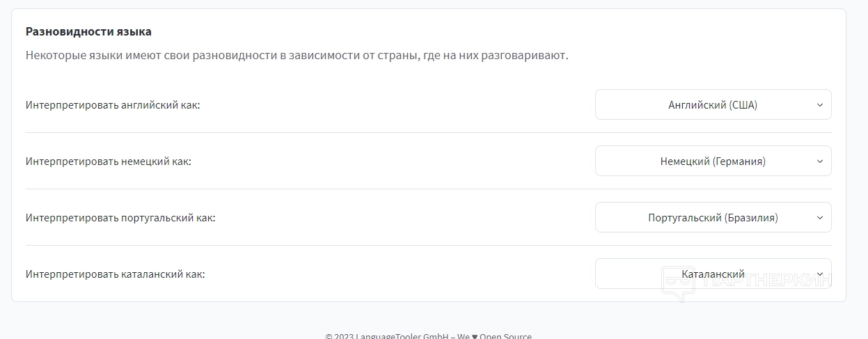Open the Немецкий (Германия) dropdown
Viewport: 868px width, 339px height.
point(712,161)
